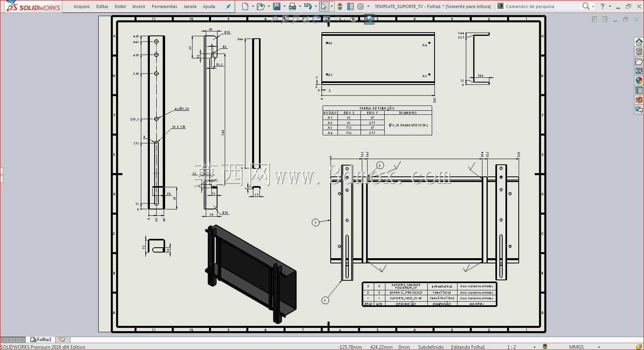The width and height of the screenshot is (644, 350).
Task: Open dropdown arrow beside New icon
Action: 253,6
